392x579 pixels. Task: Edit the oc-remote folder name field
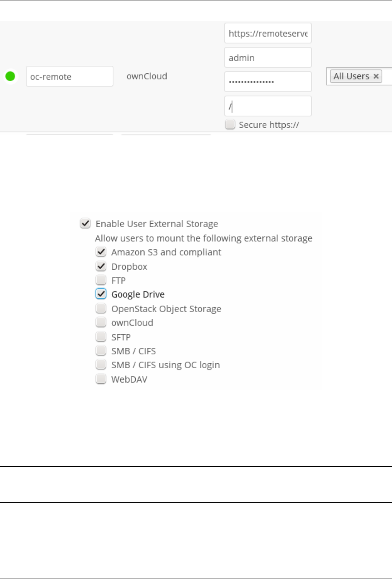pos(70,76)
